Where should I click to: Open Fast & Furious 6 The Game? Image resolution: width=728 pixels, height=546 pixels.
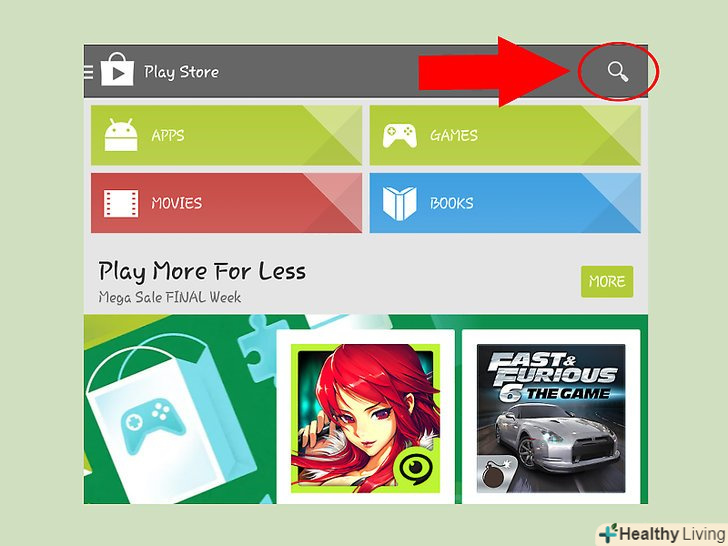tap(551, 418)
